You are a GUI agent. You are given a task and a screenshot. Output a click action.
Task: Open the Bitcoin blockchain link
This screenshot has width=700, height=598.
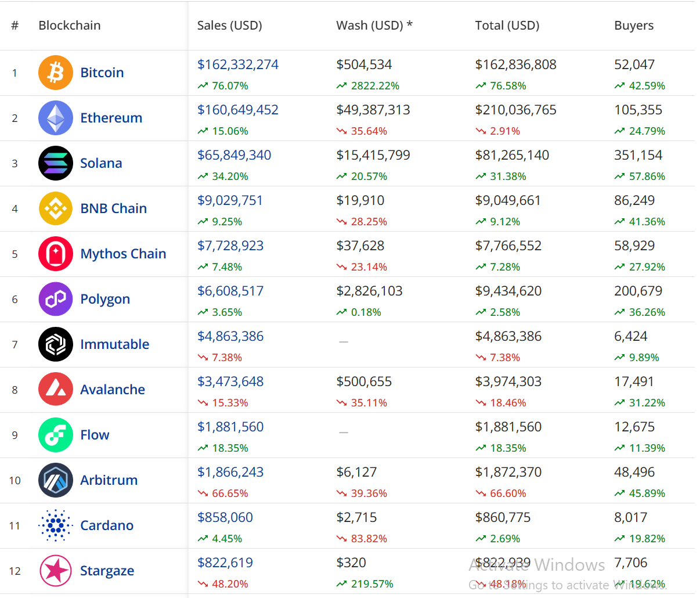[102, 73]
